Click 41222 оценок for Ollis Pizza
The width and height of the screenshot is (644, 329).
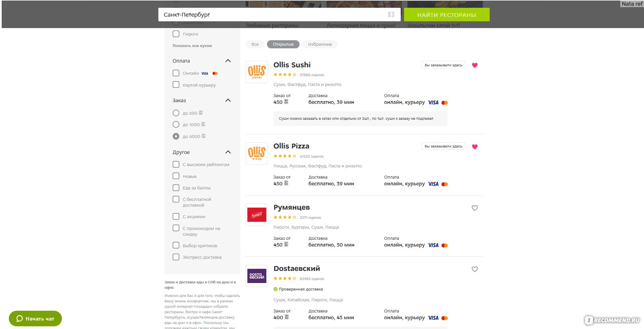312,156
